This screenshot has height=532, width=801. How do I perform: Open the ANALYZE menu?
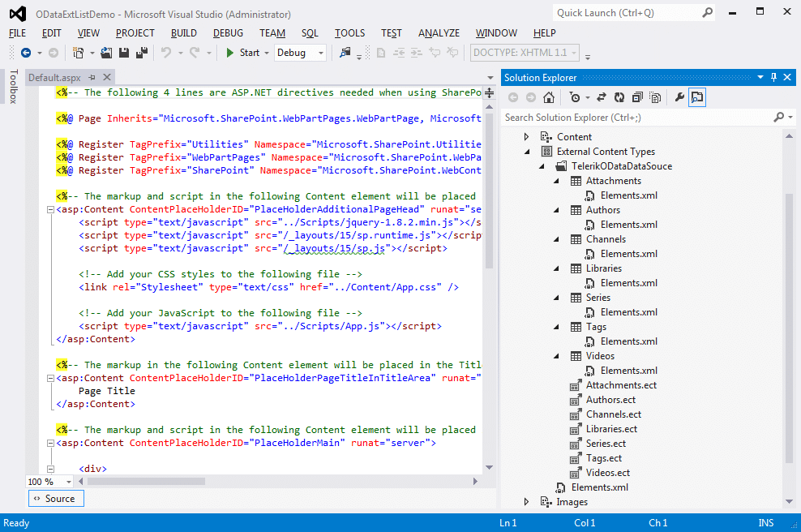439,33
